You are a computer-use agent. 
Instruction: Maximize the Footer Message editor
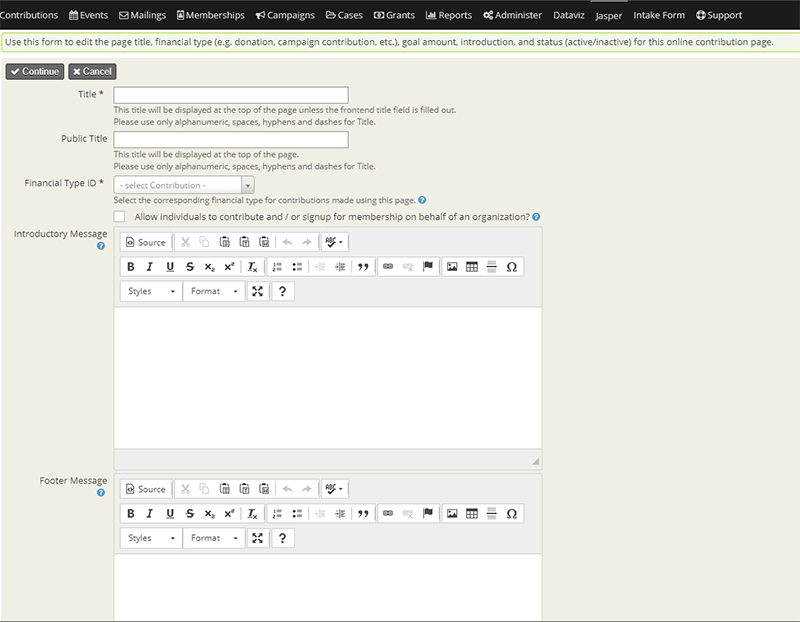point(256,536)
